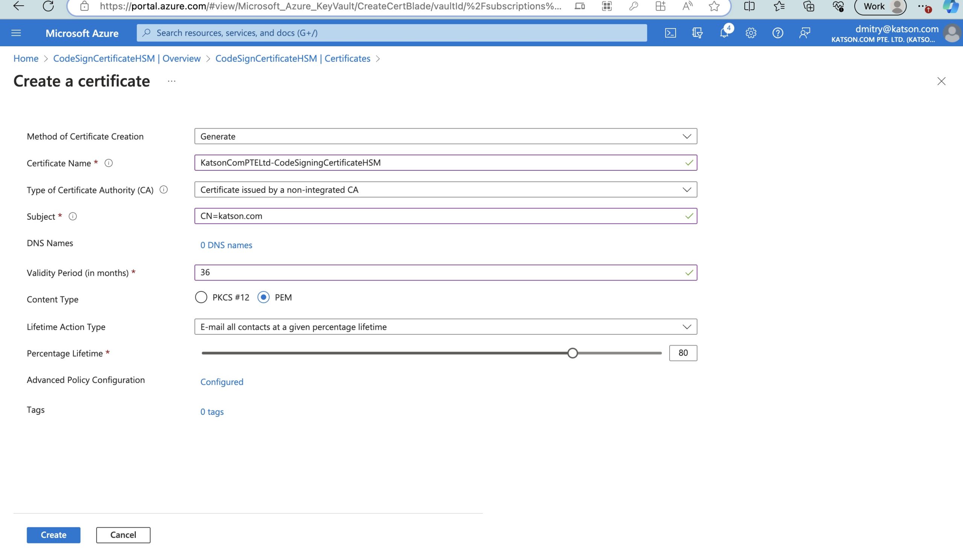
Task: Click the Percentage Lifetime slider handle
Action: (x=572, y=354)
